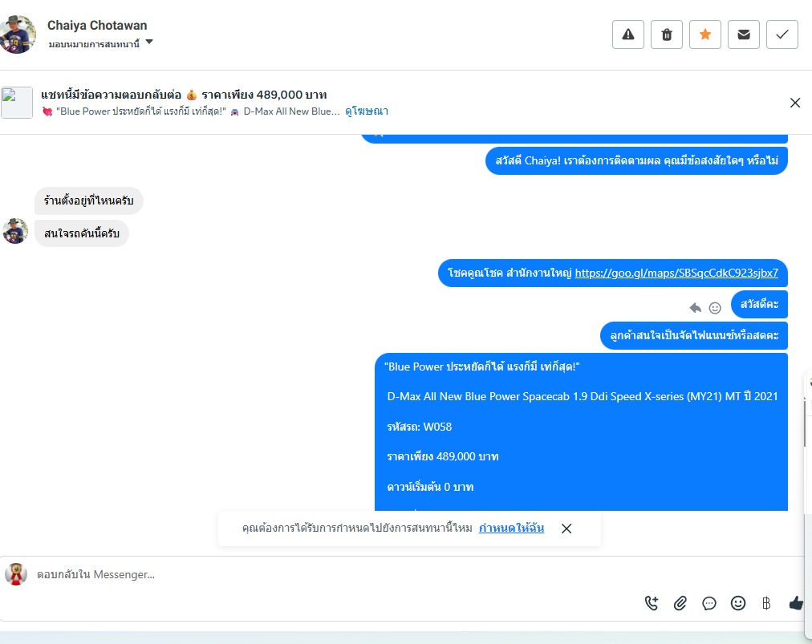
Task: Mark conversation as done with checkmark
Action: click(782, 34)
